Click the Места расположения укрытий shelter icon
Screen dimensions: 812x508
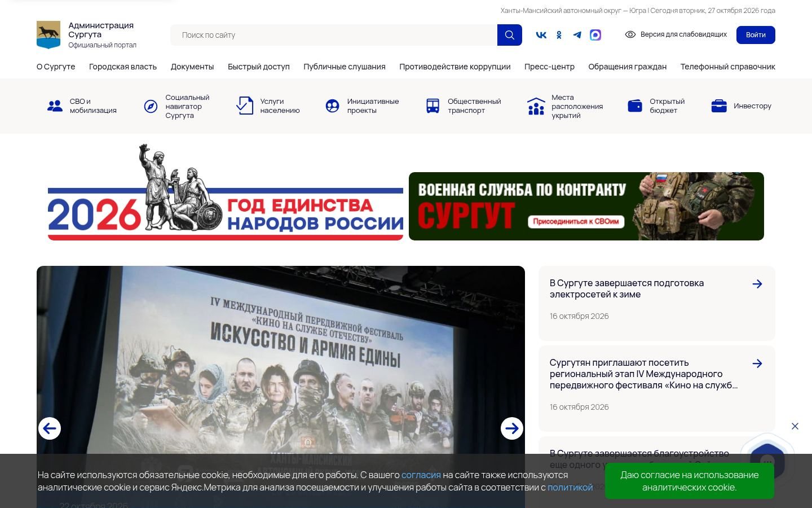coord(536,106)
